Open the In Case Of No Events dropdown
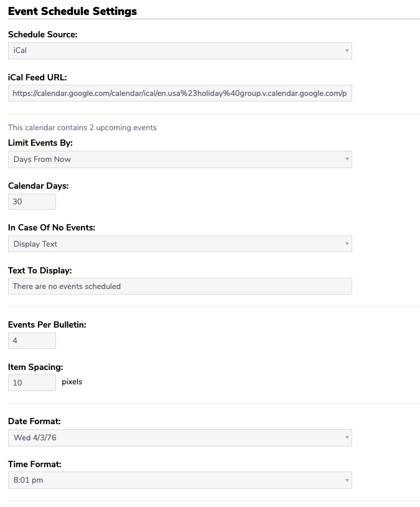The image size is (420, 507). 180,244
